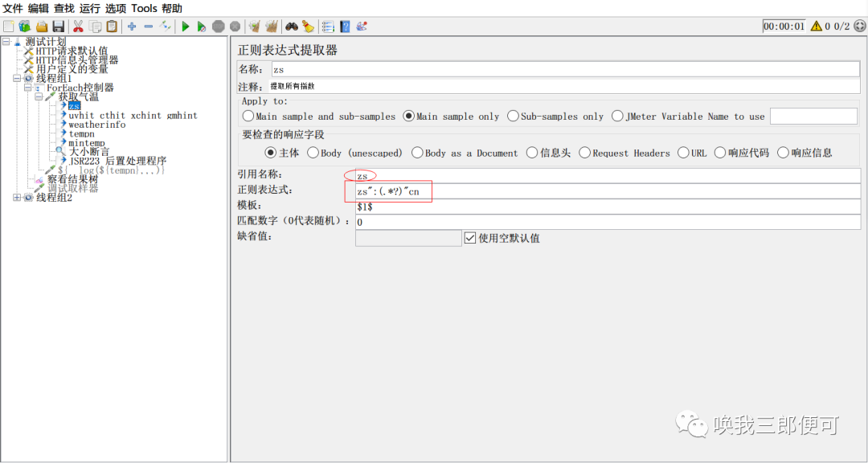Click the rightmost toolbar icon after the Help icon
This screenshot has width=868, height=463.
(x=362, y=26)
